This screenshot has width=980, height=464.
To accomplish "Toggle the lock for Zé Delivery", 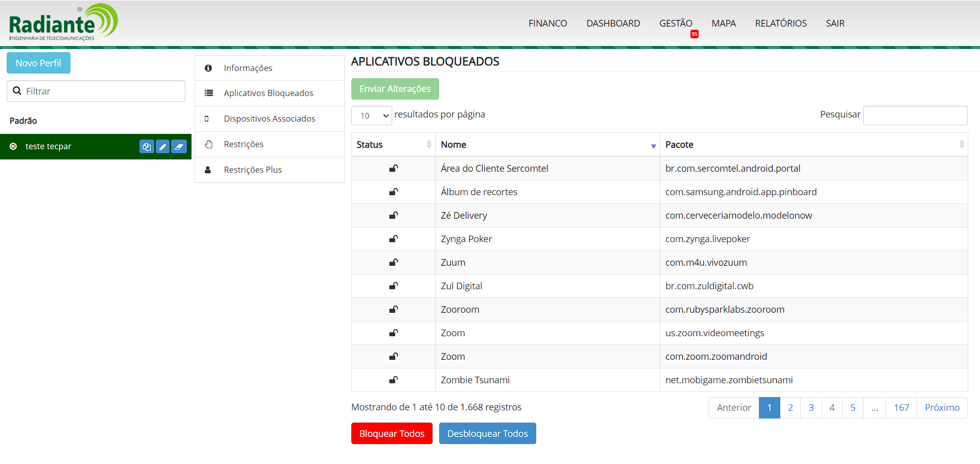I will pos(393,216).
